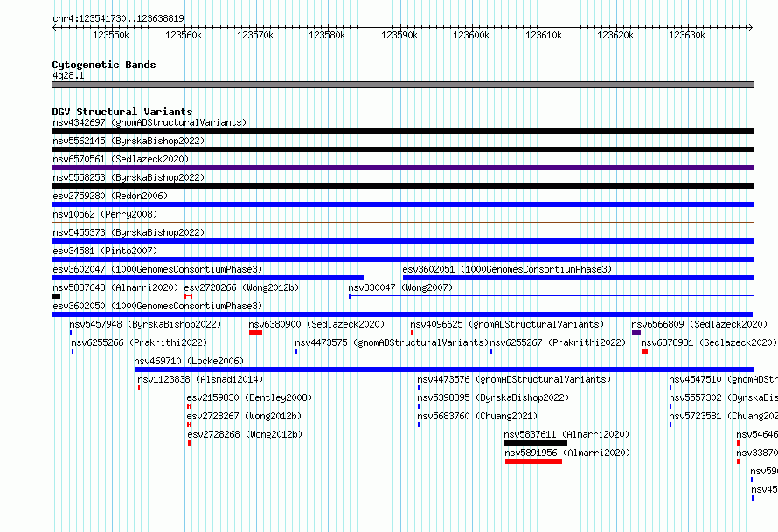Click the nsv5837611 Almarri2020 label
This screenshot has height=532, width=778.
pos(566,434)
